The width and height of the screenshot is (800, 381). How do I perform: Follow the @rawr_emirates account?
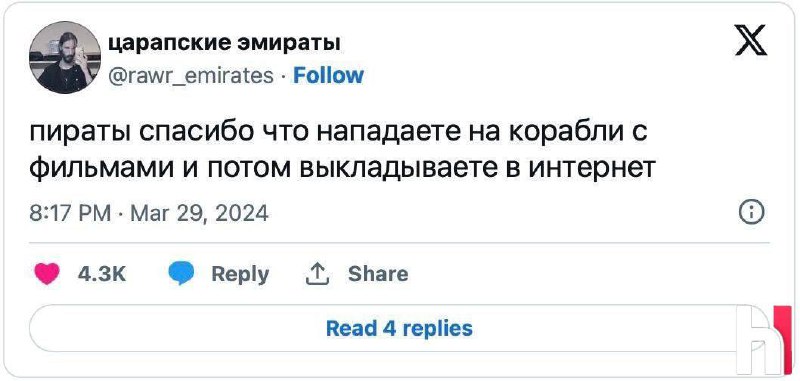tap(329, 75)
